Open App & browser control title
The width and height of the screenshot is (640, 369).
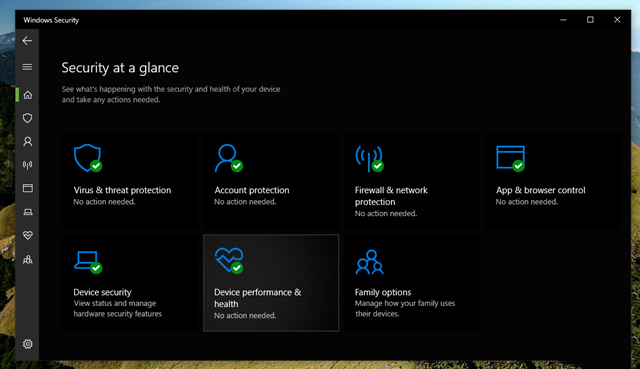[x=540, y=190]
